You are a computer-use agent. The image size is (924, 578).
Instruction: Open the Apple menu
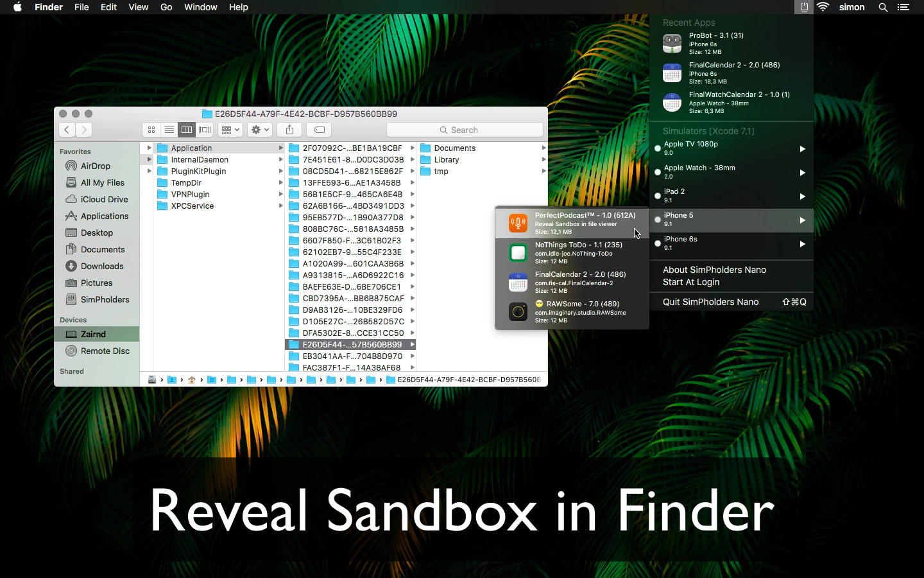coord(17,7)
